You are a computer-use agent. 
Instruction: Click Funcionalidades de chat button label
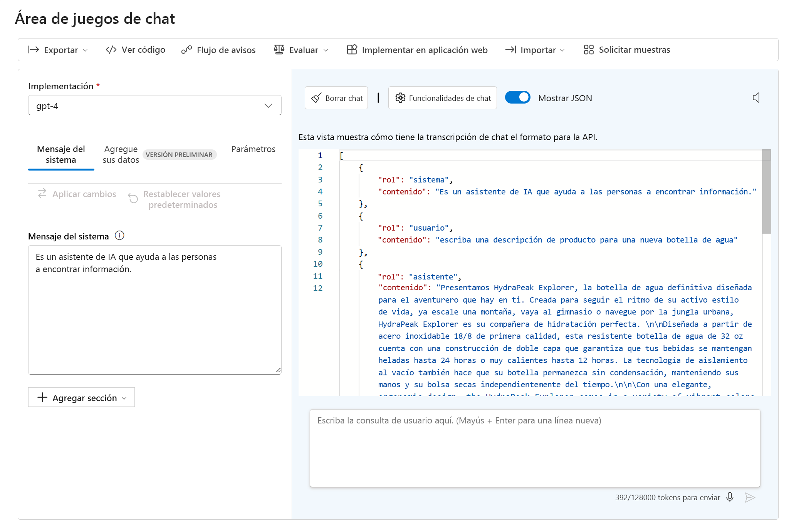(450, 98)
